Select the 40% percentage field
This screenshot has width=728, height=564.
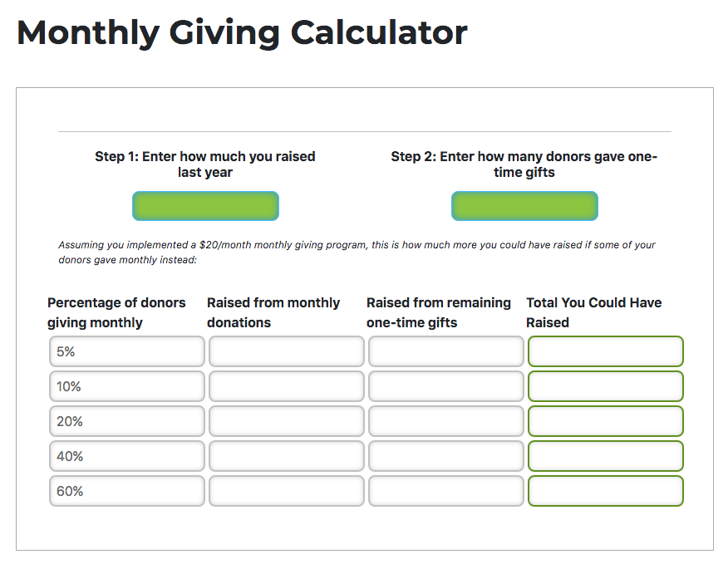(x=127, y=456)
